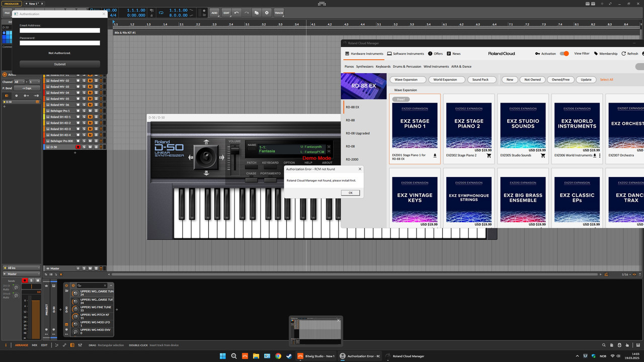Solo the Roland MV-02 track
Viewport: 644px width, 362px height.
[84, 80]
